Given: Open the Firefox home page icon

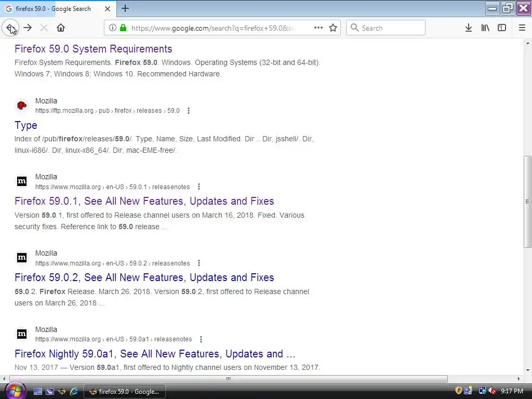Looking at the screenshot, I should [61, 28].
